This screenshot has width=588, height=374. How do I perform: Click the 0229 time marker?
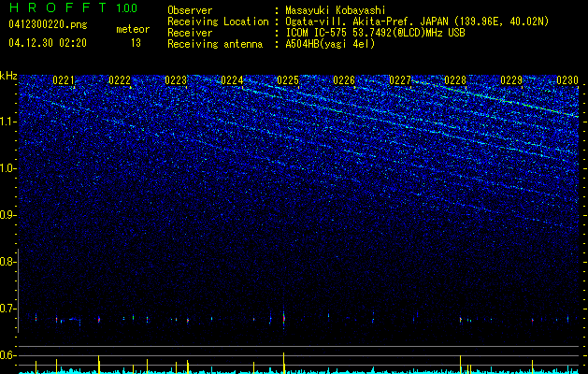click(511, 80)
